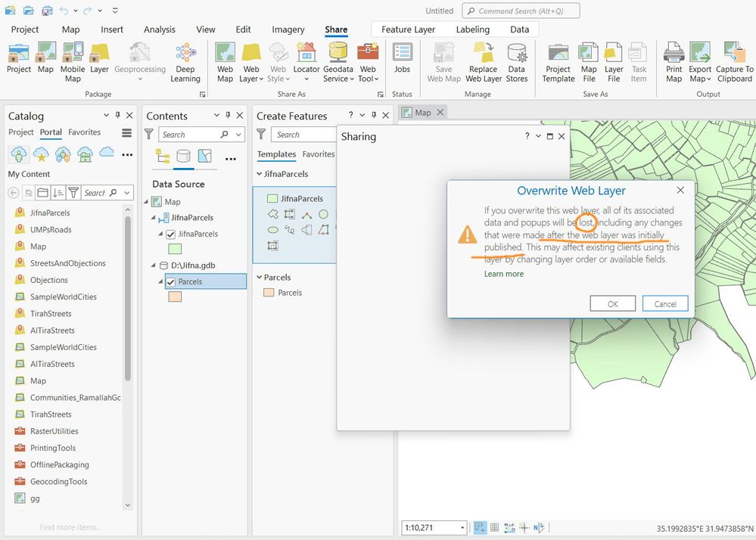
Task: Click Catalog list vertical scrollbar
Action: tap(128, 299)
